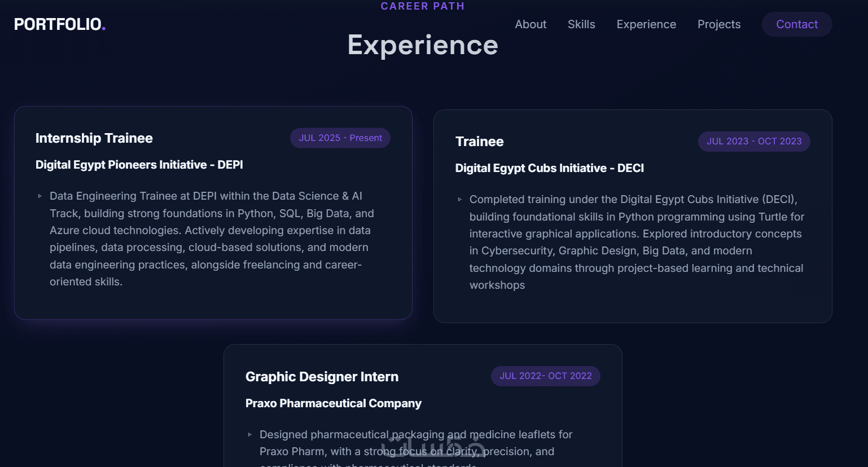868x467 pixels.
Task: Click the Internship Trainee card title
Action: 94,138
